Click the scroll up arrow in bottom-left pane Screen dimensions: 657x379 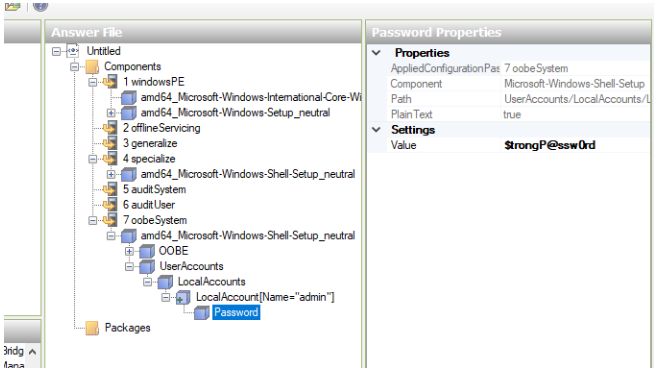point(32,352)
